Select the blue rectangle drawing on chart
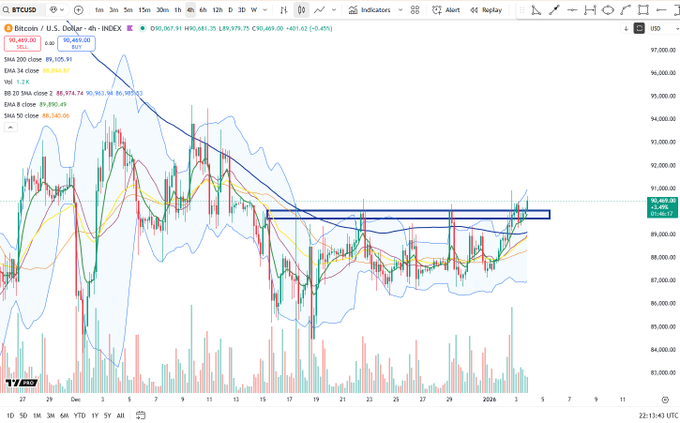This screenshot has height=423, width=680. tap(409, 214)
